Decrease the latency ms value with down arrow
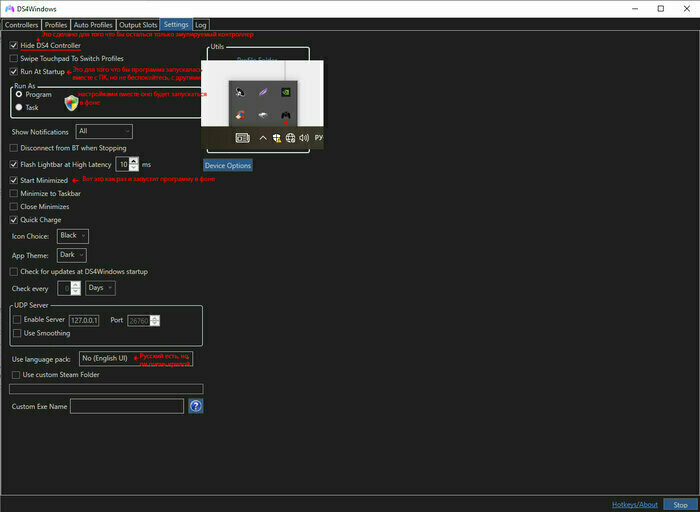The width and height of the screenshot is (700, 512). (x=134, y=168)
